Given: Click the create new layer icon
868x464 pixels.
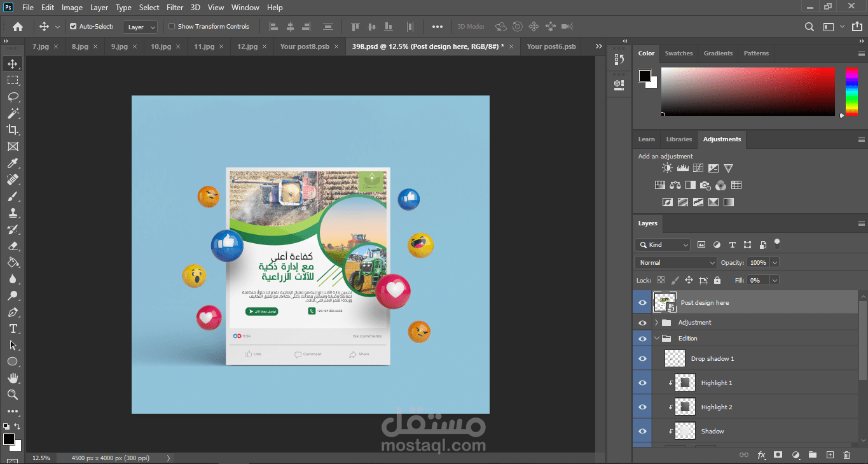Looking at the screenshot, I should click(829, 455).
